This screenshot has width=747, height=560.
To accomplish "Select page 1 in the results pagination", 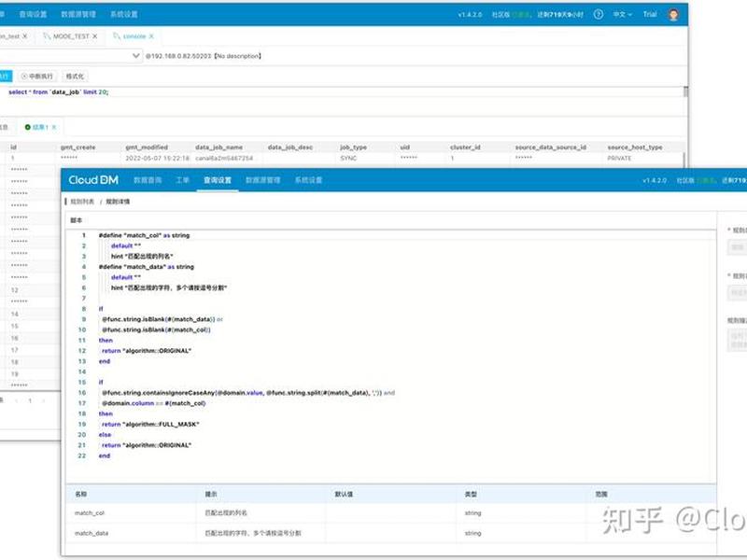I will tap(30, 401).
